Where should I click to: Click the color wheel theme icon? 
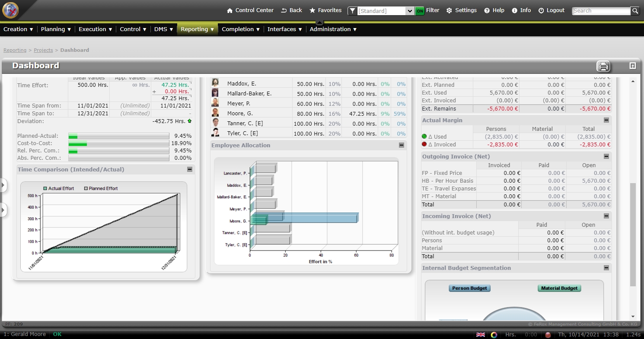point(494,335)
